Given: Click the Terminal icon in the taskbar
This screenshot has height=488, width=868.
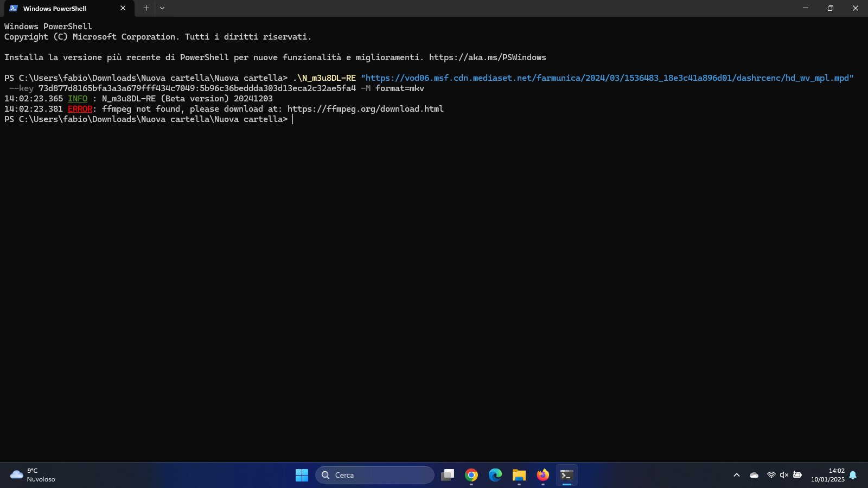Looking at the screenshot, I should click(567, 475).
